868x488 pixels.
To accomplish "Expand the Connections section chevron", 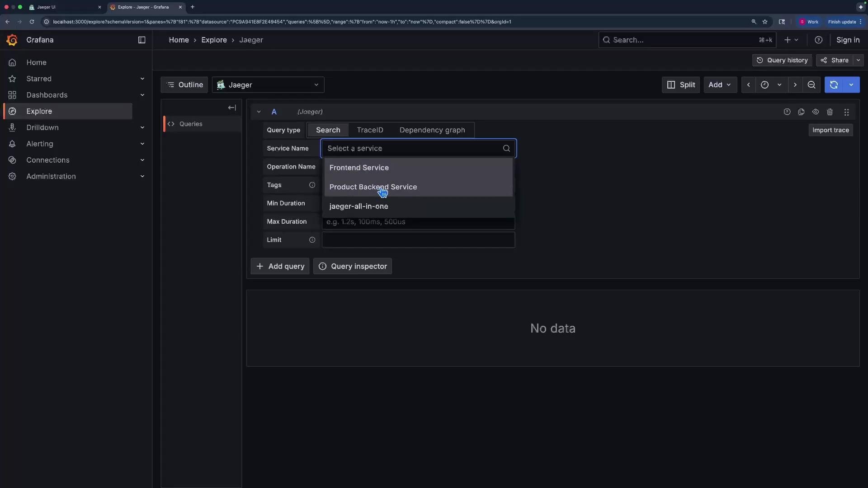I will pyautogui.click(x=142, y=160).
